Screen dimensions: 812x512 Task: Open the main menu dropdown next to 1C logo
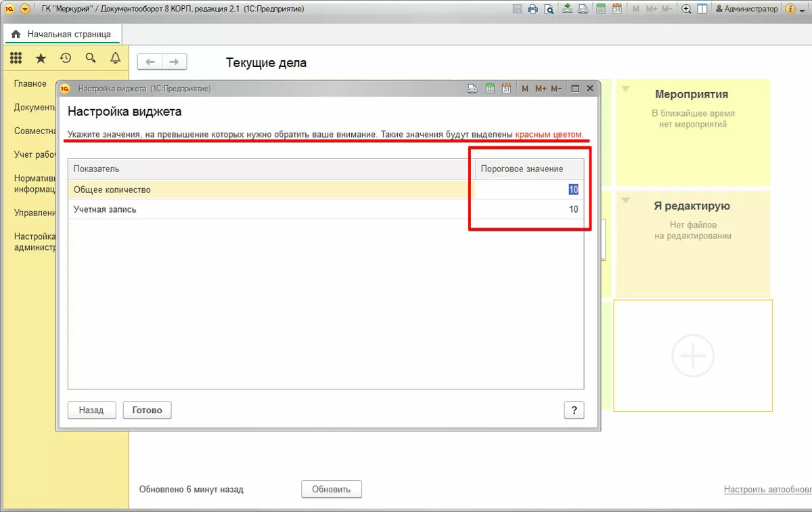point(25,9)
